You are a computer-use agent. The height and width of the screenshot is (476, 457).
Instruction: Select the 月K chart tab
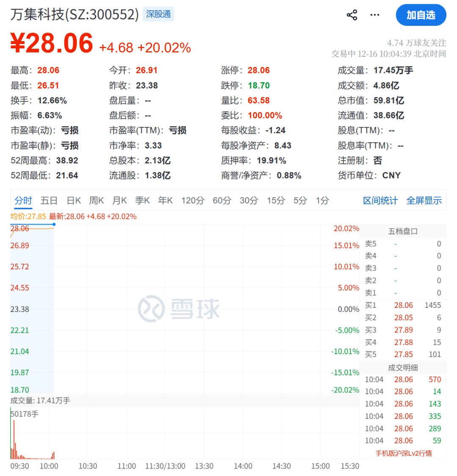point(119,201)
